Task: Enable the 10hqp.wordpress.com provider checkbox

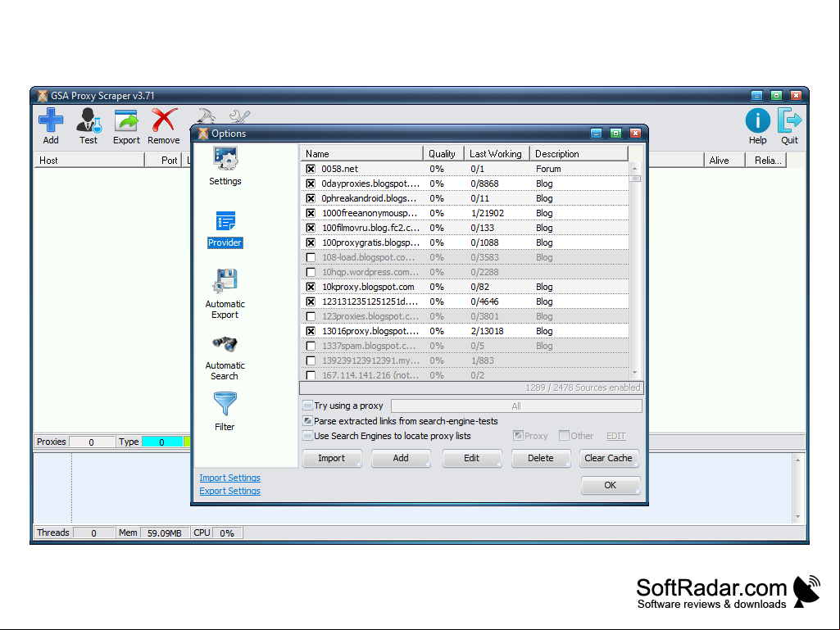Action: pos(311,272)
